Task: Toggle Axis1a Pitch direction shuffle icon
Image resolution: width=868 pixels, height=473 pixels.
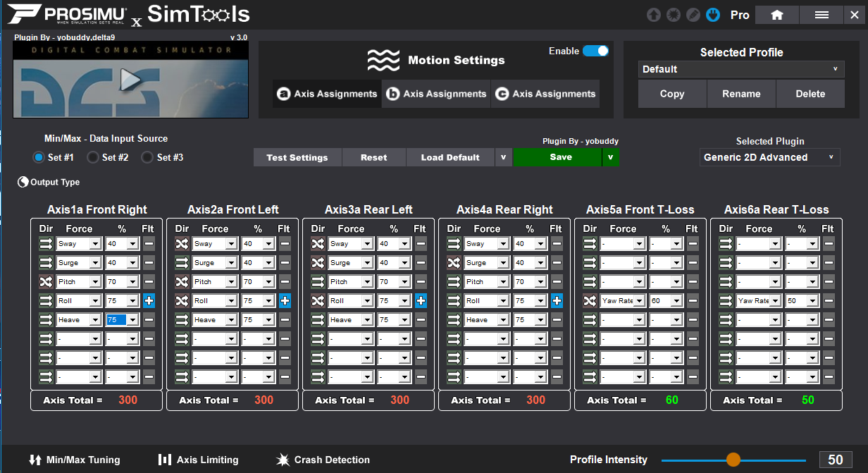Action: pyautogui.click(x=46, y=281)
